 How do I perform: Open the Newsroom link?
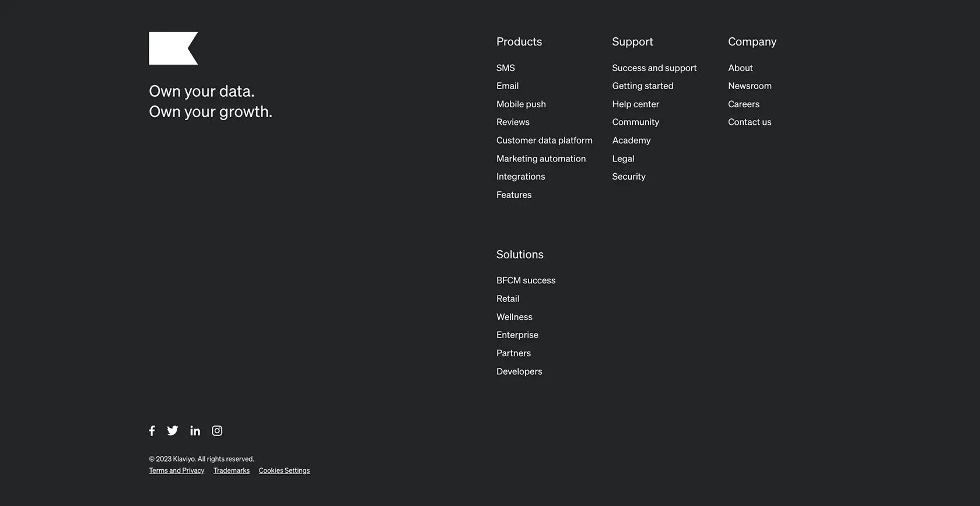point(750,86)
